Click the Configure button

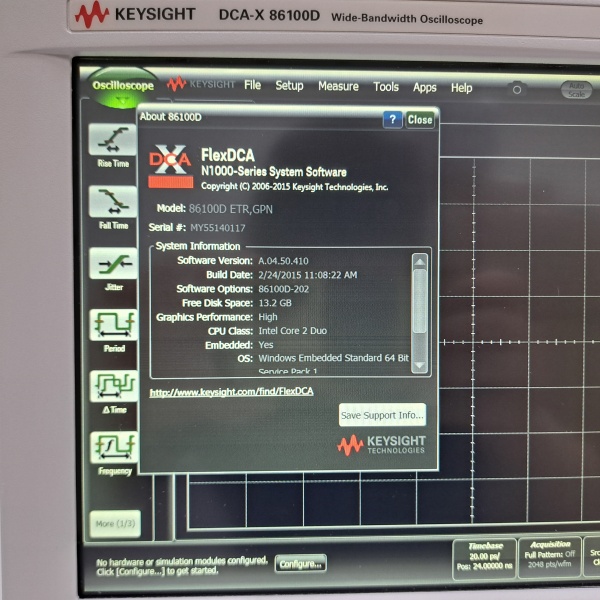(300, 564)
